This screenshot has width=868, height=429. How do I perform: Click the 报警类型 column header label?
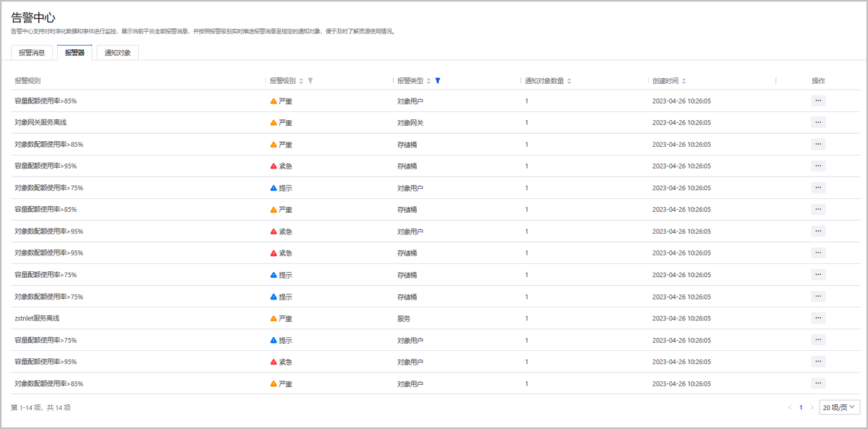tap(410, 81)
